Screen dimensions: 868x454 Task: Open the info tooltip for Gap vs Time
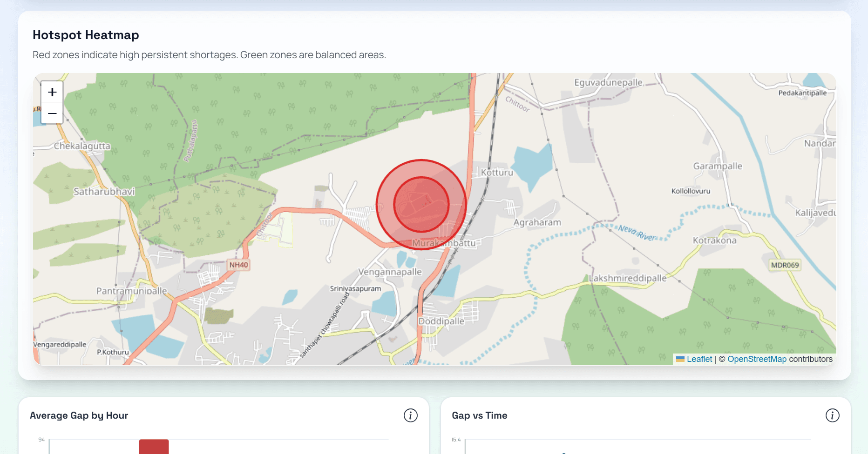(833, 415)
